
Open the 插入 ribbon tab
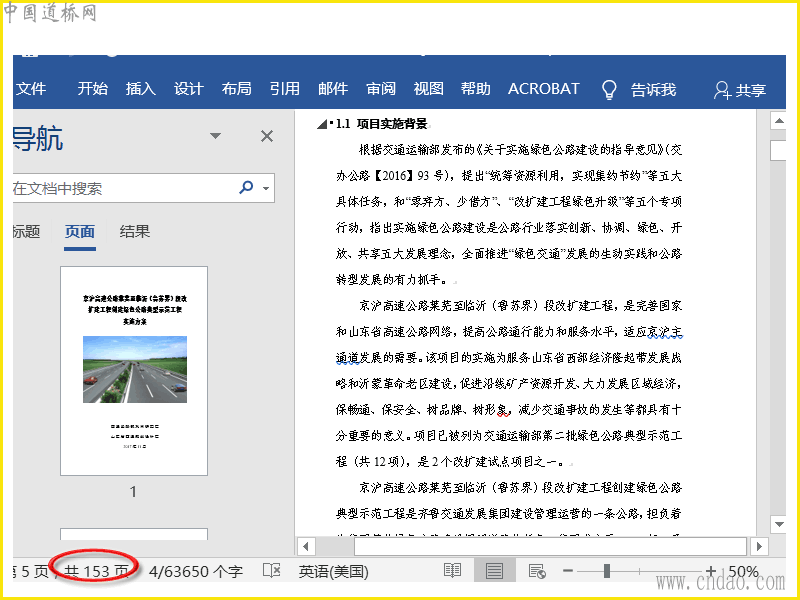140,89
